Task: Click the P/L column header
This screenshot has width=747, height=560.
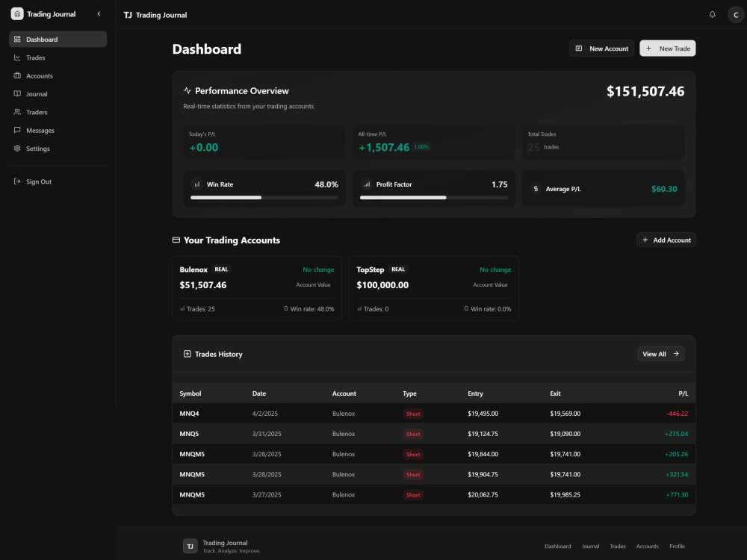Action: (x=684, y=393)
